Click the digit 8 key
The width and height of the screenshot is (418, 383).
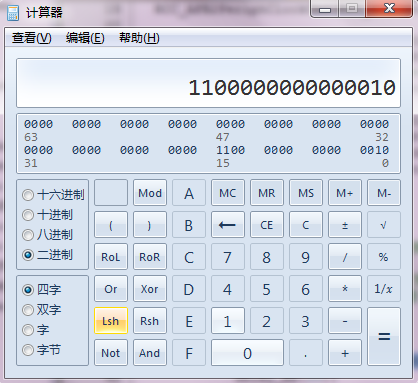tap(267, 257)
